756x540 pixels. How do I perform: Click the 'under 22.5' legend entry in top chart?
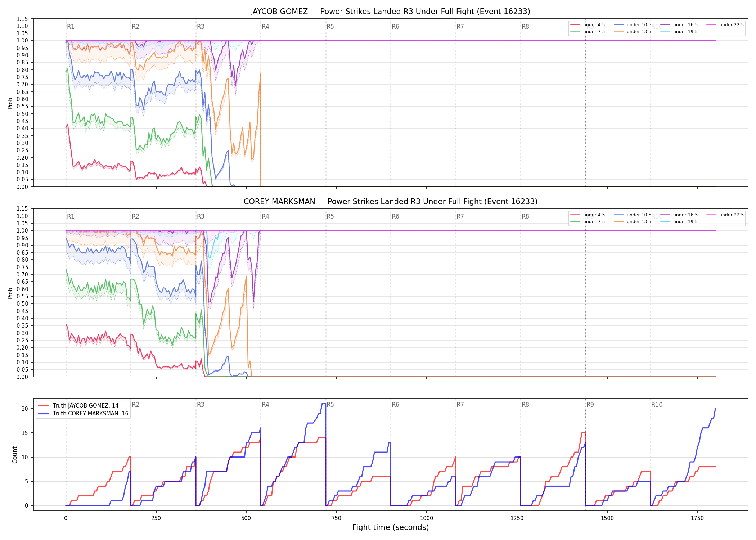725,25
